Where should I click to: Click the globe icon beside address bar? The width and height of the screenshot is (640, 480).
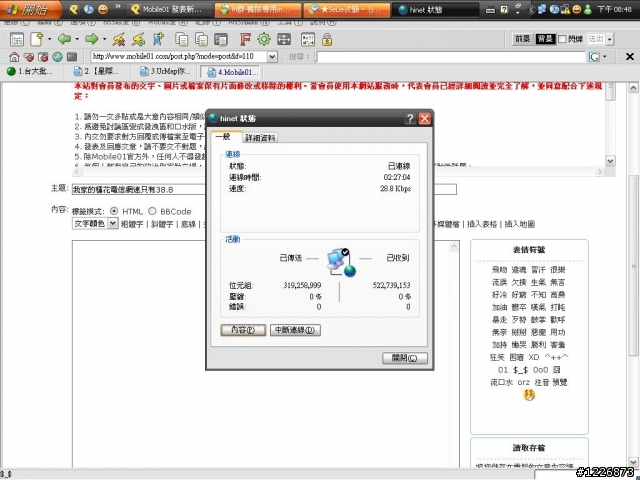coord(57,57)
